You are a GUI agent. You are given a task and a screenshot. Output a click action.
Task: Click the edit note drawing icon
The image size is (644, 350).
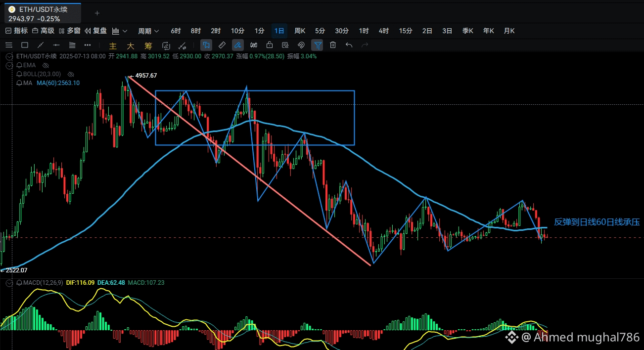(285, 45)
